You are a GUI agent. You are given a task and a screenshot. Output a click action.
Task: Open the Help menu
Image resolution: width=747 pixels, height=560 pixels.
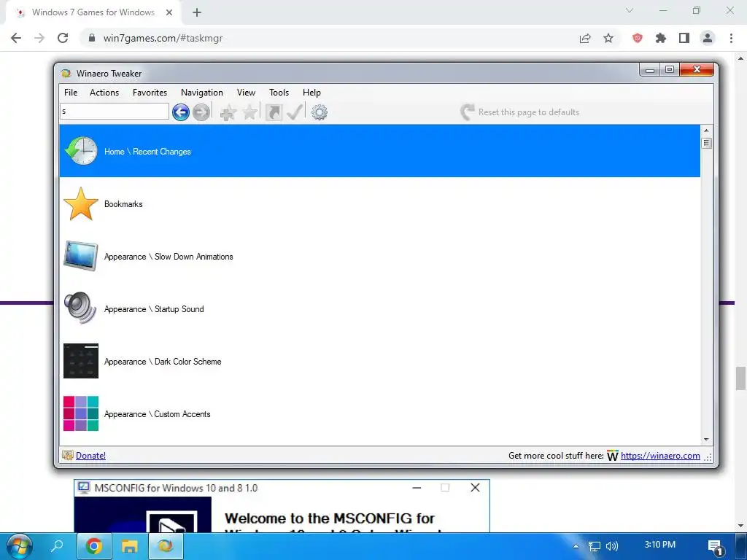[312, 93]
